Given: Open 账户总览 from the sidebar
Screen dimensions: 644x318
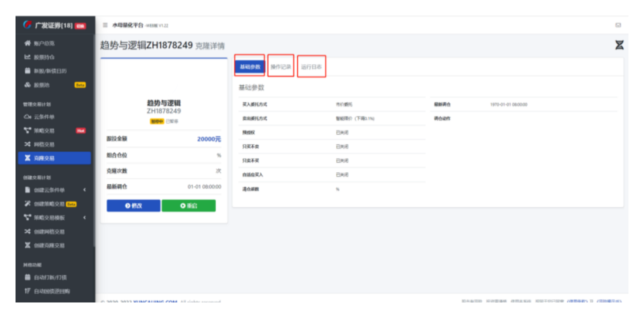Looking at the screenshot, I should point(44,43).
